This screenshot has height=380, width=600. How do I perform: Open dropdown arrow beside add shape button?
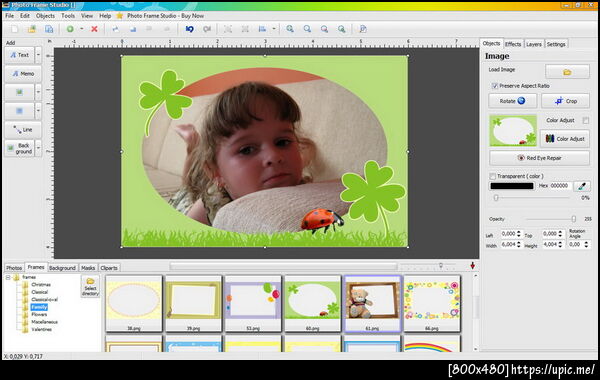pyautogui.click(x=38, y=111)
